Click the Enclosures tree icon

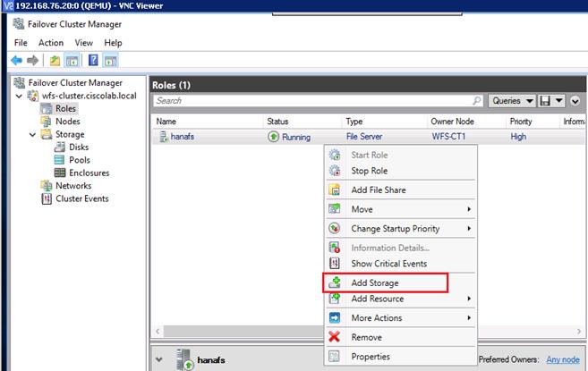tap(60, 173)
